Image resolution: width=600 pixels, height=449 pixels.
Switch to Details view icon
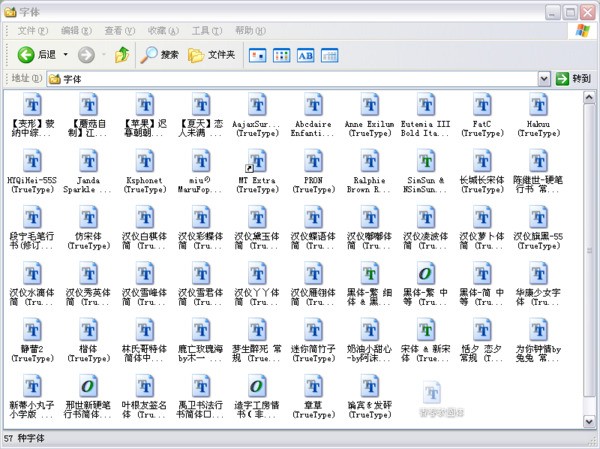(329, 55)
